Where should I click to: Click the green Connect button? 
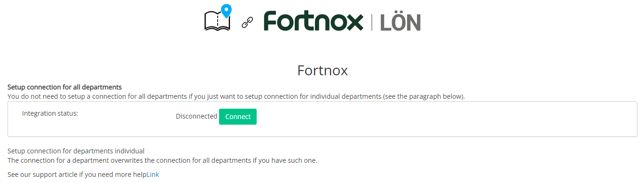pos(238,117)
